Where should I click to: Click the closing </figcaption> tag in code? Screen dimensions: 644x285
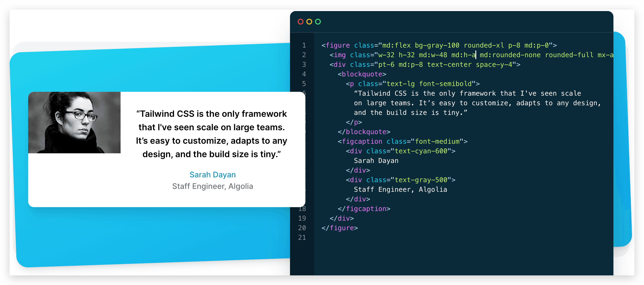click(x=364, y=209)
